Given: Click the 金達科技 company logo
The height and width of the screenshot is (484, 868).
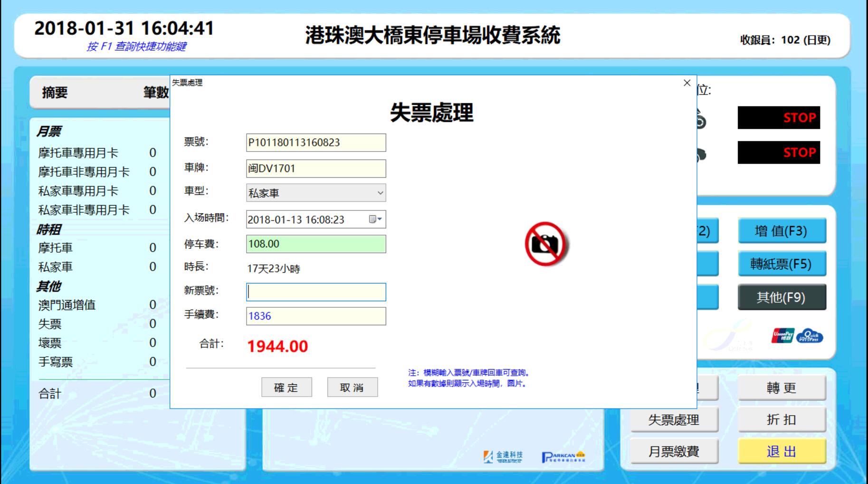Looking at the screenshot, I should coord(503,456).
